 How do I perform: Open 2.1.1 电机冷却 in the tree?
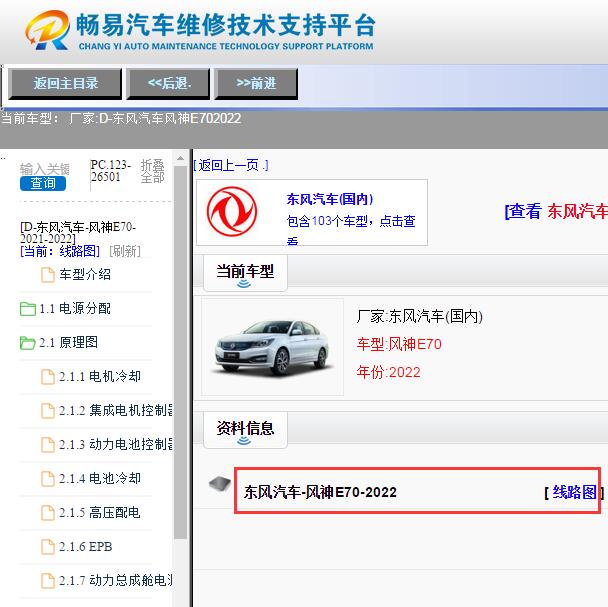100,377
